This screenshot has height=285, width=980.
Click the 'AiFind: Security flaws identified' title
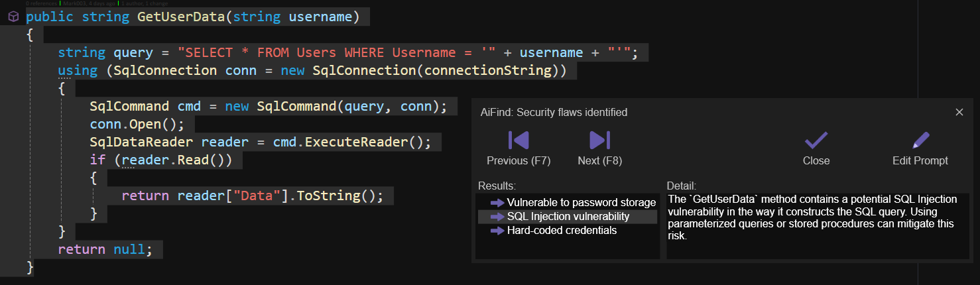point(554,112)
